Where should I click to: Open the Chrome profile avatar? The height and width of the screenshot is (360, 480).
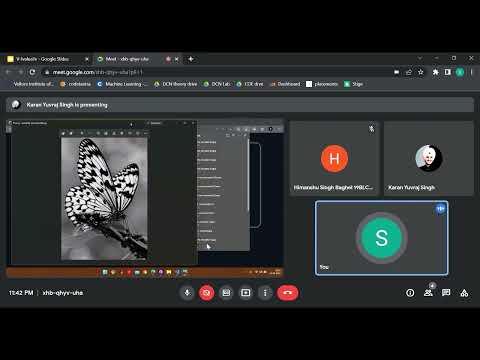tap(460, 72)
